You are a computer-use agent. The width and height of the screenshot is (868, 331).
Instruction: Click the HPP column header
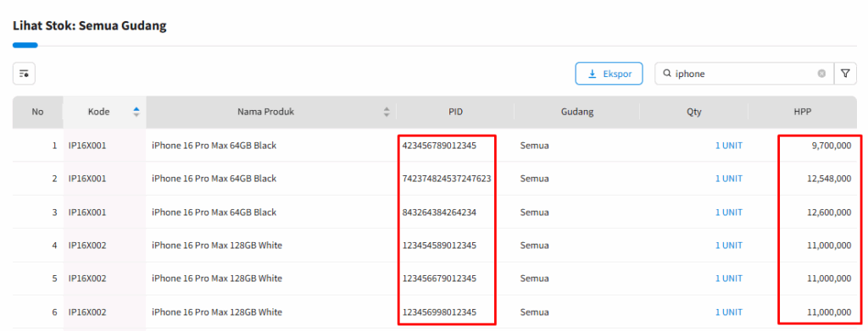point(802,112)
